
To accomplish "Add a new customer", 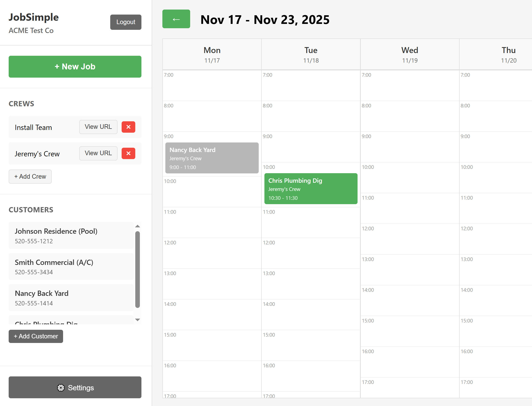I will pyautogui.click(x=36, y=336).
